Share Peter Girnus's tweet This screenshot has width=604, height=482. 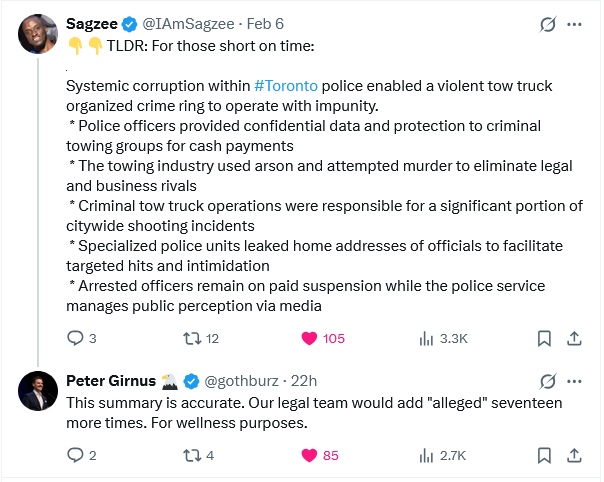[x=574, y=455]
